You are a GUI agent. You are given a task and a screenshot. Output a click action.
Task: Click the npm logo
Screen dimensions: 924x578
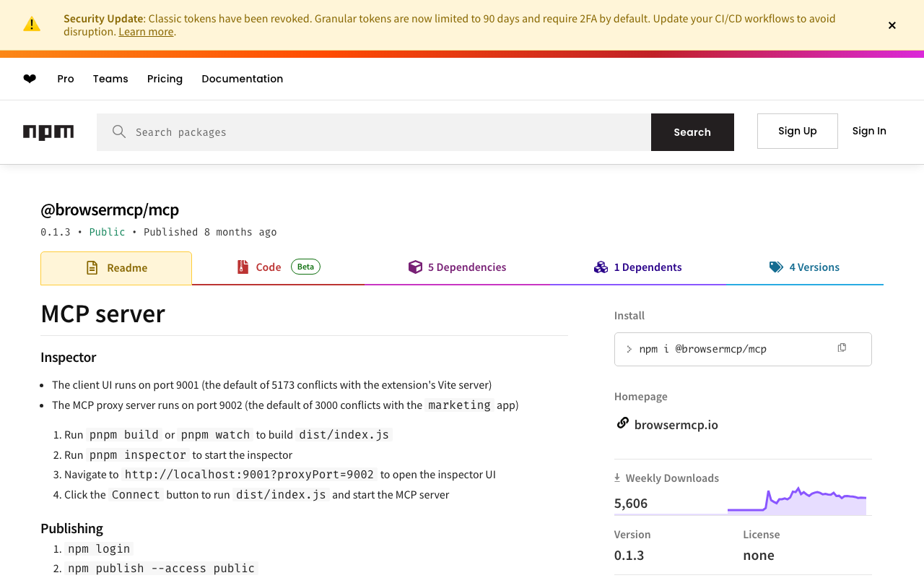click(48, 132)
